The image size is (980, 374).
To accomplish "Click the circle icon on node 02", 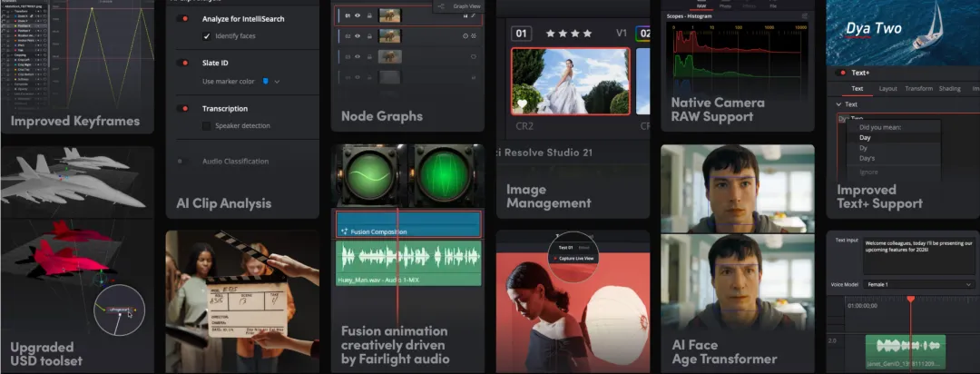I will (x=465, y=36).
